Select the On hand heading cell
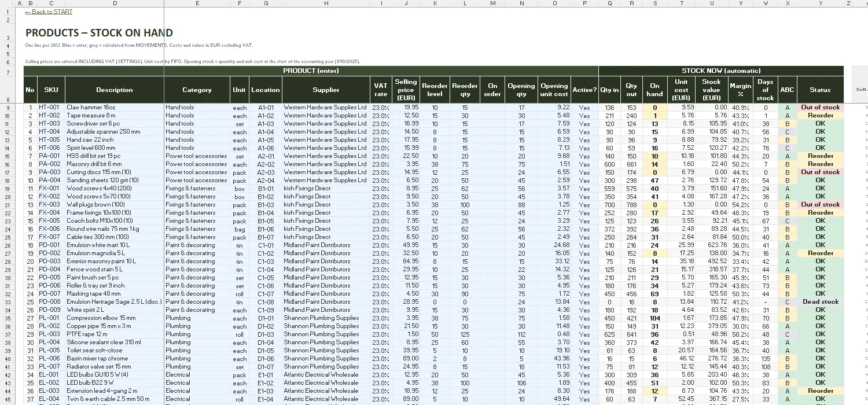The width and height of the screenshot is (868, 405). click(x=654, y=90)
